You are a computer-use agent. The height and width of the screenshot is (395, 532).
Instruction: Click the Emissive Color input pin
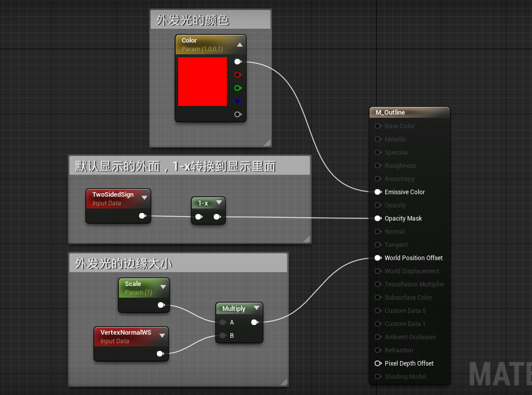coord(377,192)
